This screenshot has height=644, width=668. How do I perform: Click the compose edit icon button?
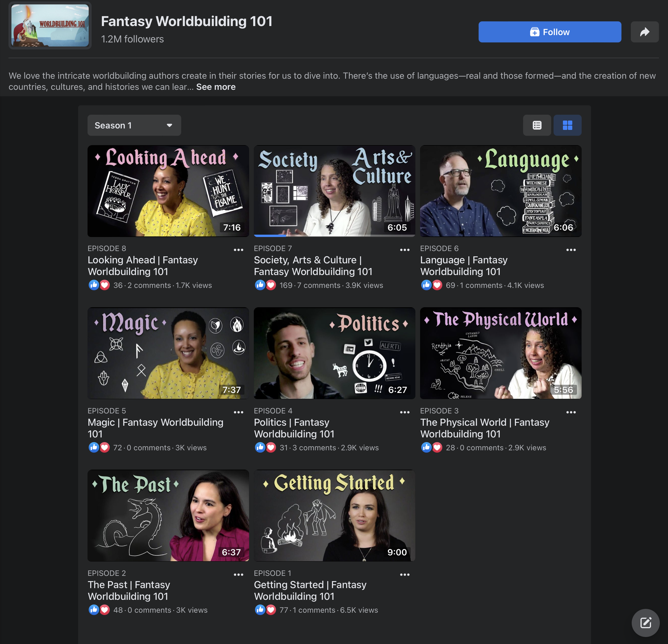645,623
